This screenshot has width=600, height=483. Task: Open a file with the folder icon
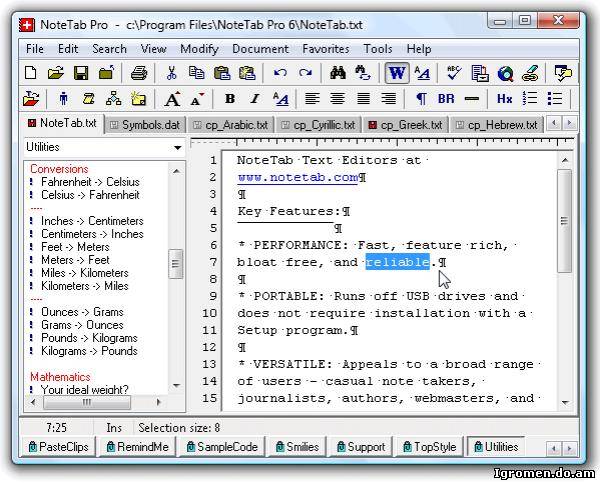[x=55, y=72]
